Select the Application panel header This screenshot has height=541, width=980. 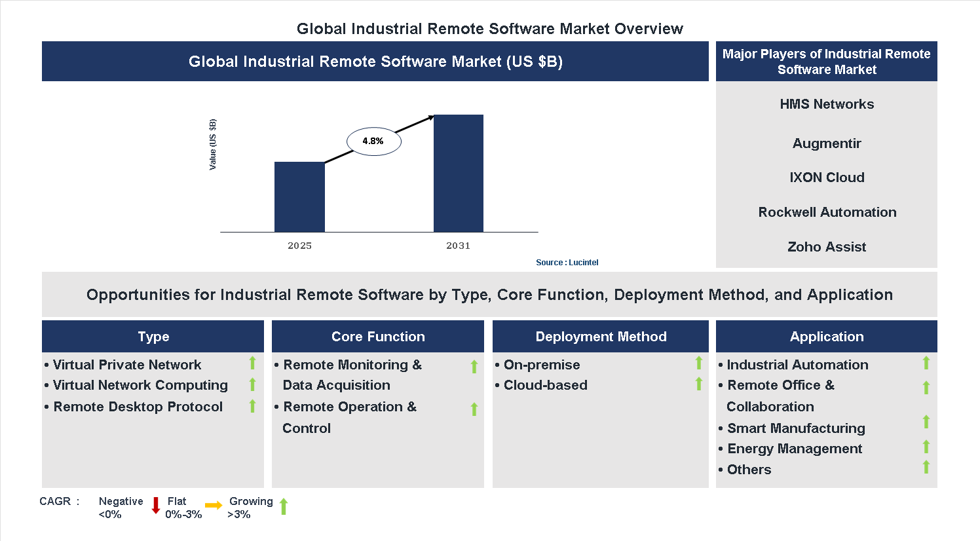[826, 337]
